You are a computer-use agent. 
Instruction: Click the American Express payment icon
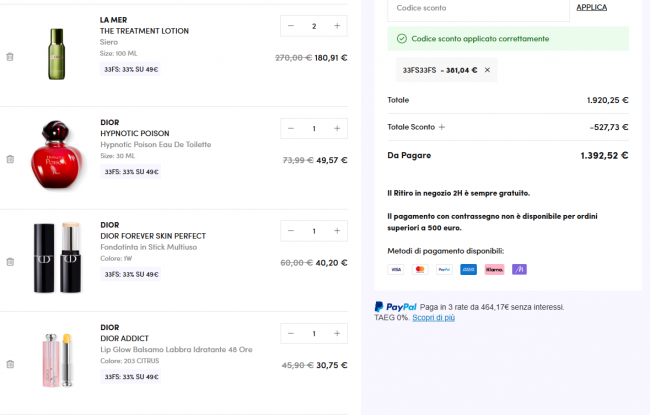[x=468, y=269]
